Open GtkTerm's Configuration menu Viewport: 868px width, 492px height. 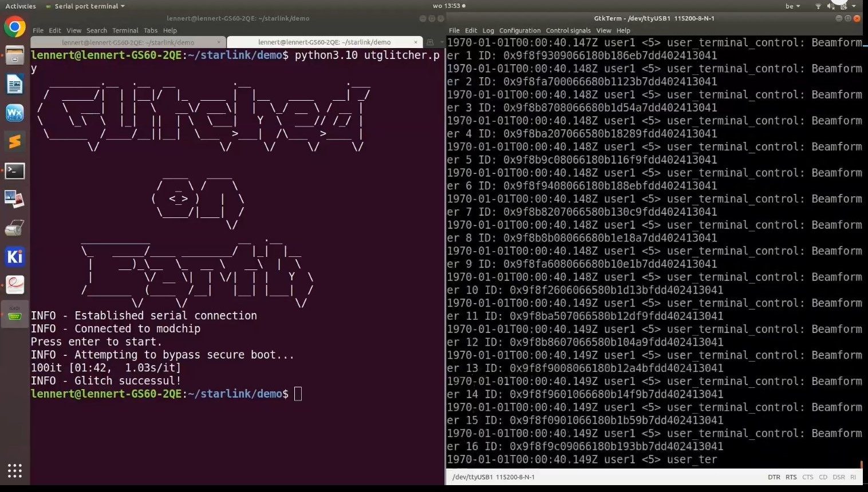(520, 30)
